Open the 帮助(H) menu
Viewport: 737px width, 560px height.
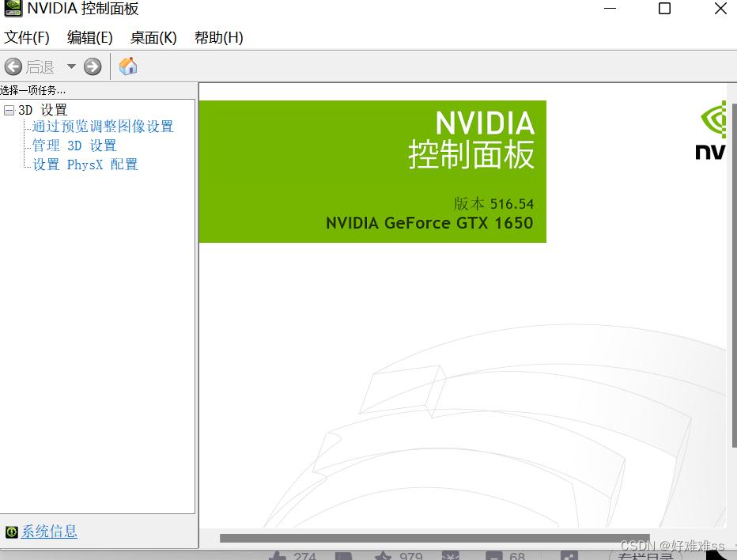(218, 38)
